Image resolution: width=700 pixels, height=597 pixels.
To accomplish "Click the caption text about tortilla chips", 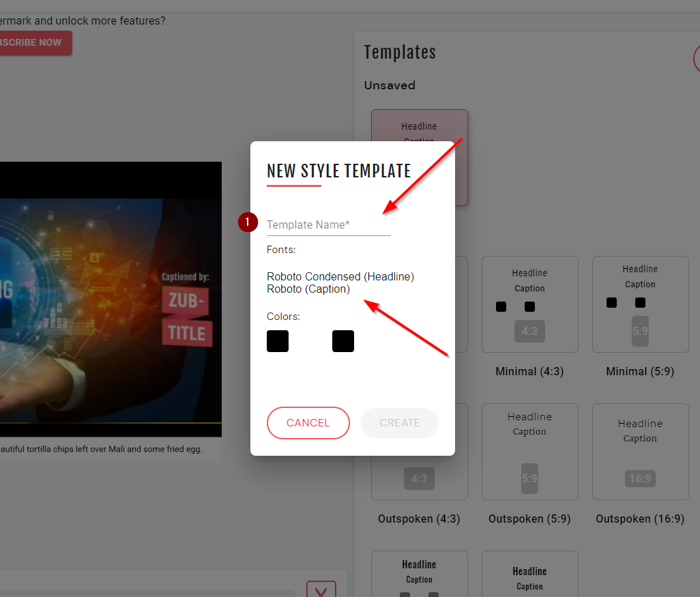I will [x=101, y=449].
